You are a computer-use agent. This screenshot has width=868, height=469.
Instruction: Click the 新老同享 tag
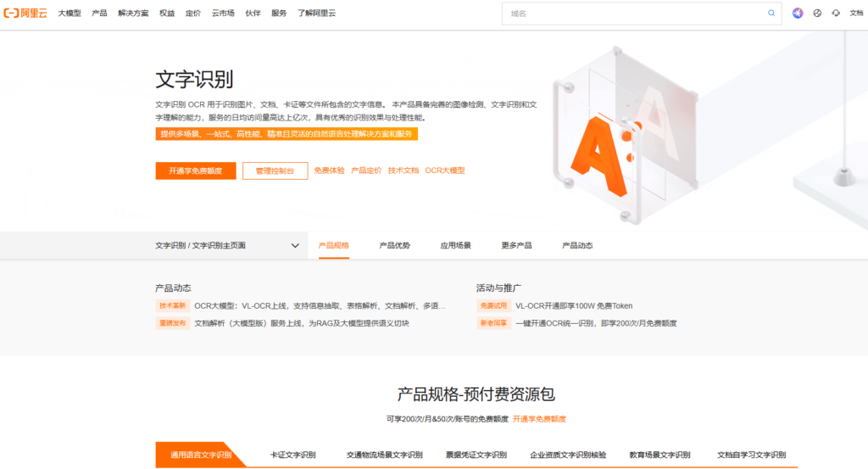(493, 323)
